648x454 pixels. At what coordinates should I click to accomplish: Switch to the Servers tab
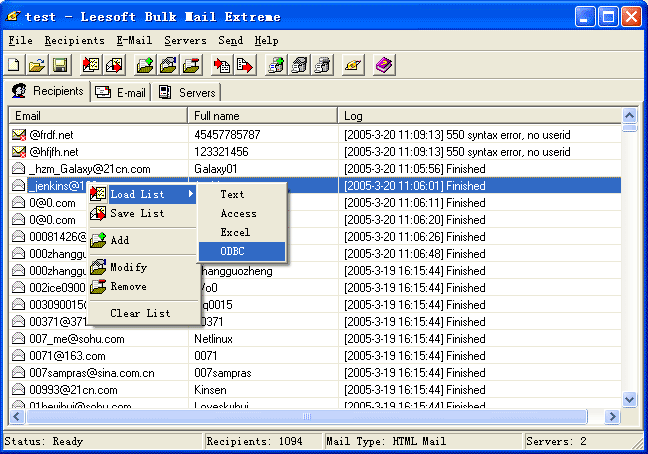(187, 93)
